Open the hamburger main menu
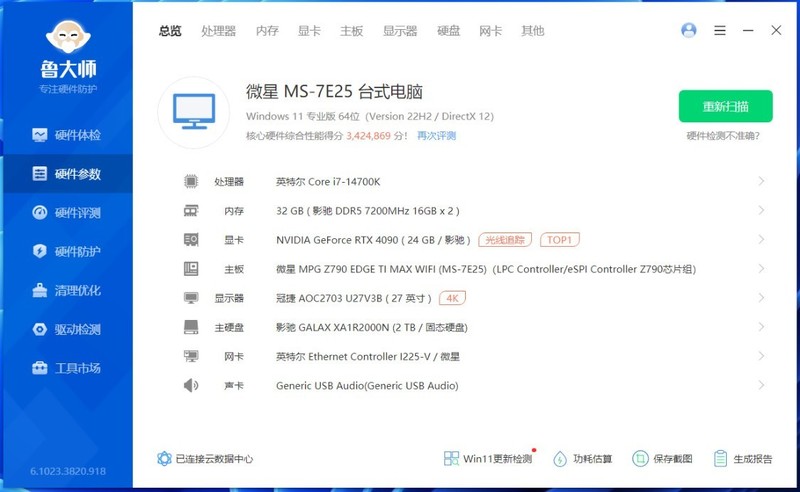This screenshot has width=800, height=492. click(720, 31)
